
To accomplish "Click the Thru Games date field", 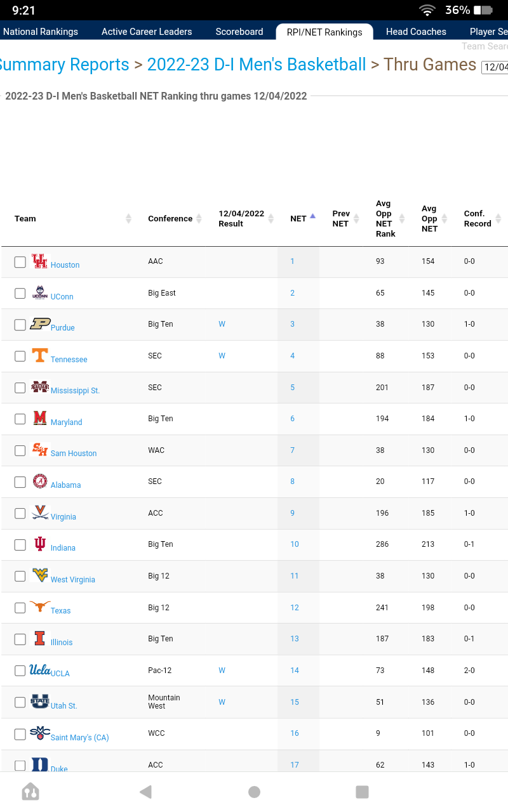I will point(495,67).
